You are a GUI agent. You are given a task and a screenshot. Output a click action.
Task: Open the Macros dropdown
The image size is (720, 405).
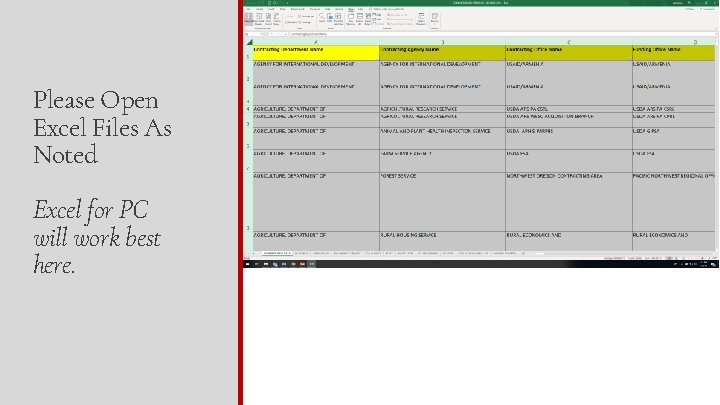point(434,19)
